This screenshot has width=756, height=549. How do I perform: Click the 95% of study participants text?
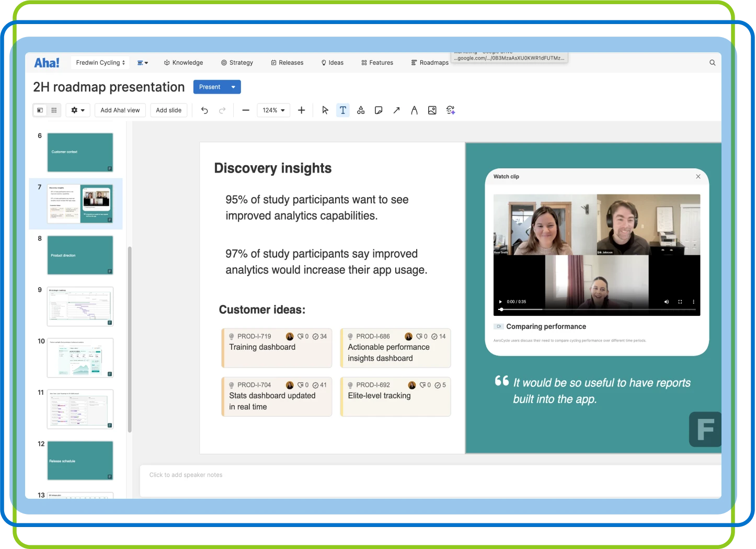tap(317, 208)
